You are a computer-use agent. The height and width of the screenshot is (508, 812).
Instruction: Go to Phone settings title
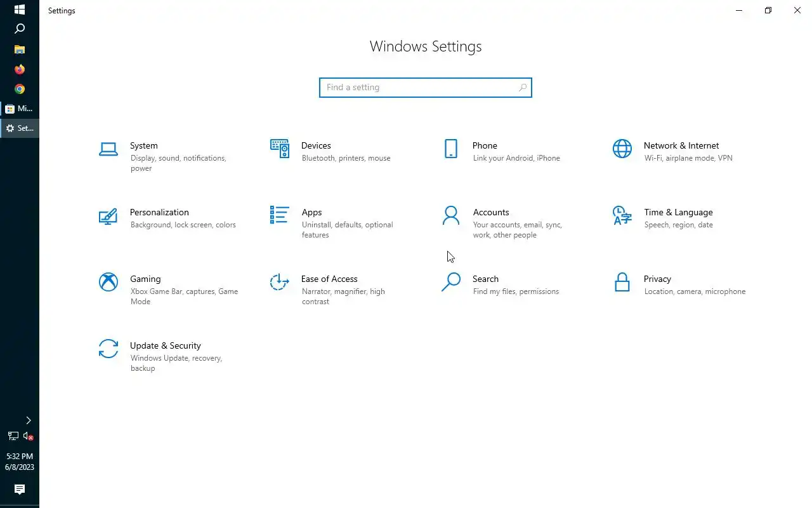485,145
